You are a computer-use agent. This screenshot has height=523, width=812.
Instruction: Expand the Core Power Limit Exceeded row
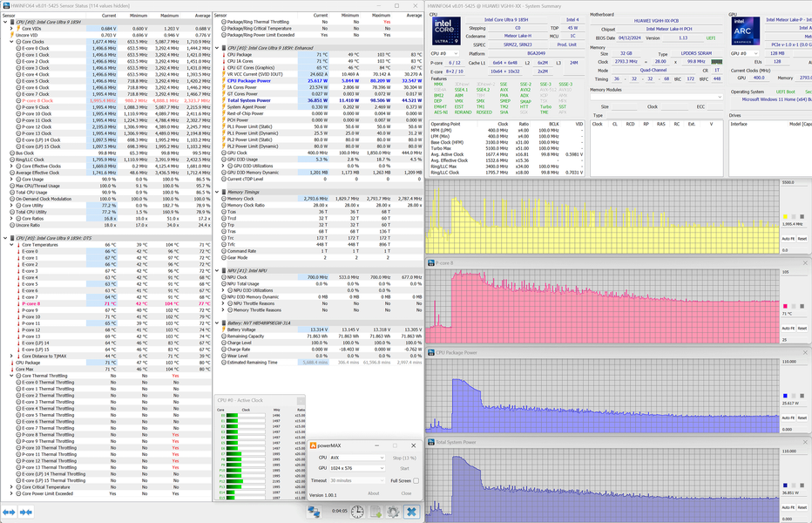(11, 493)
